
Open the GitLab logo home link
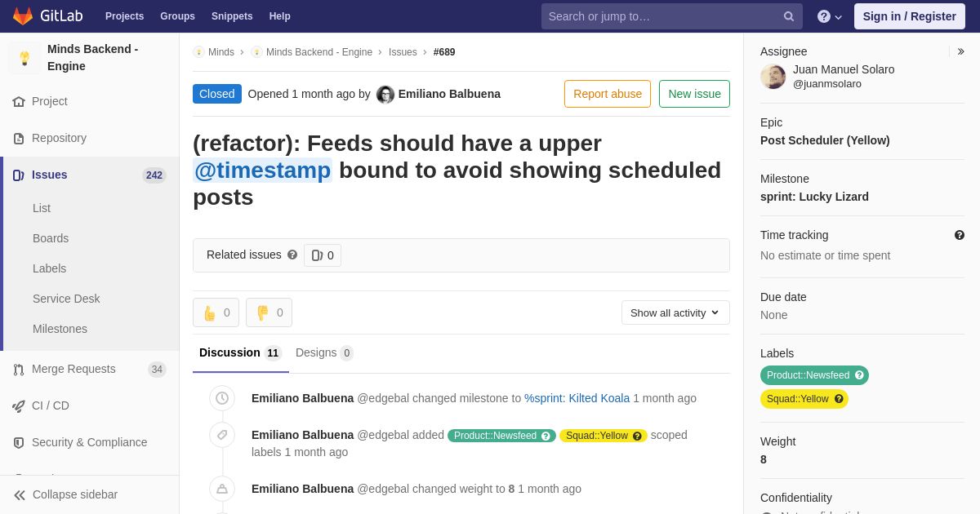[x=47, y=16]
